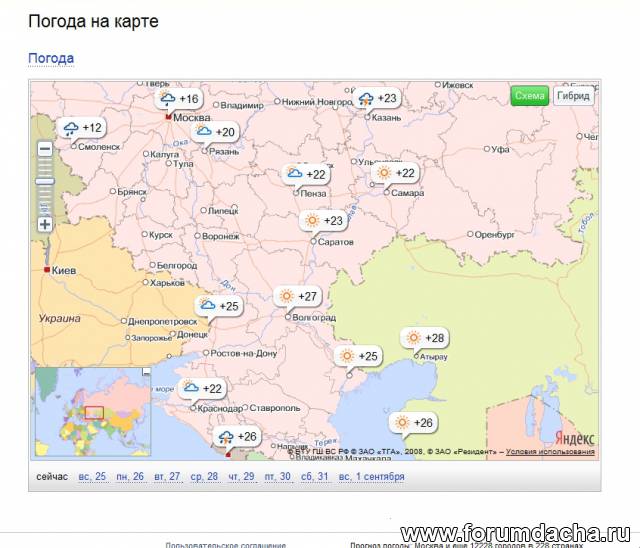640x548 pixels.
Task: Zoom in with the plus button
Action: 45,224
